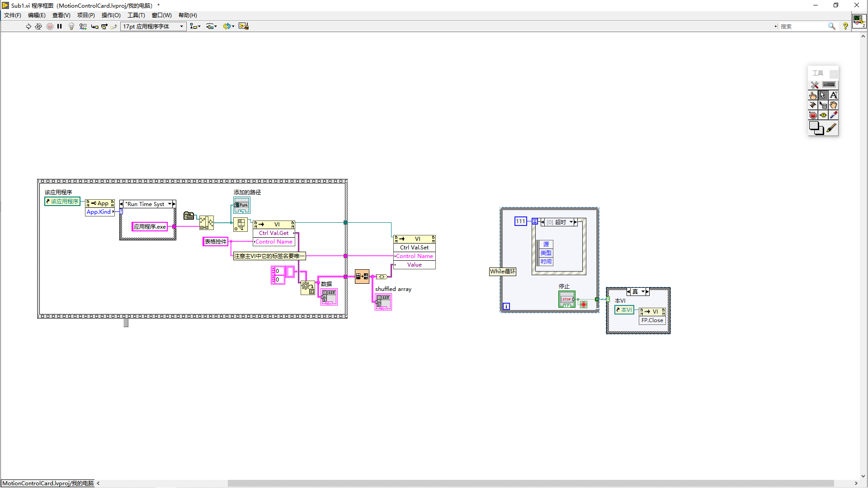Image resolution: width=868 pixels, height=488 pixels.
Task: Click the Step Into toolbar icon
Action: point(94,26)
